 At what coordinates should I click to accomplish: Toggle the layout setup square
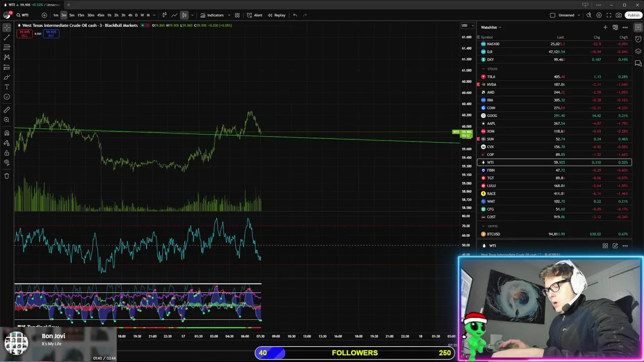point(552,15)
